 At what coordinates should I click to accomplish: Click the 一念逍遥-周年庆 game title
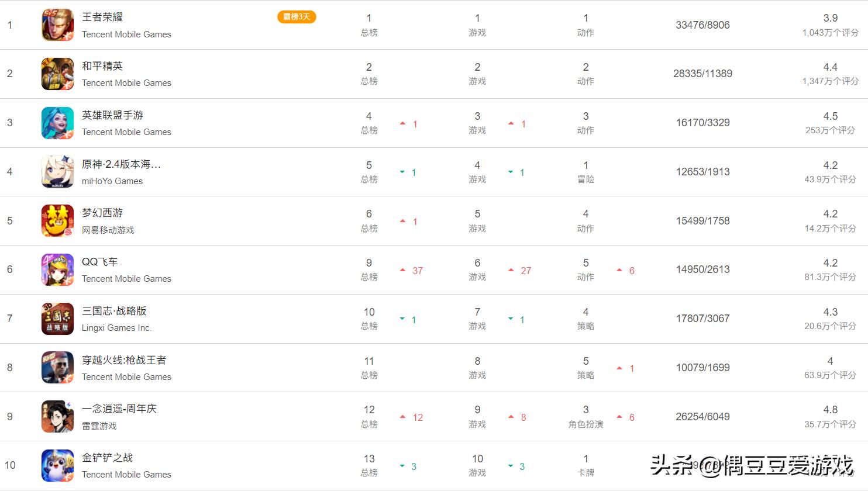pos(119,409)
